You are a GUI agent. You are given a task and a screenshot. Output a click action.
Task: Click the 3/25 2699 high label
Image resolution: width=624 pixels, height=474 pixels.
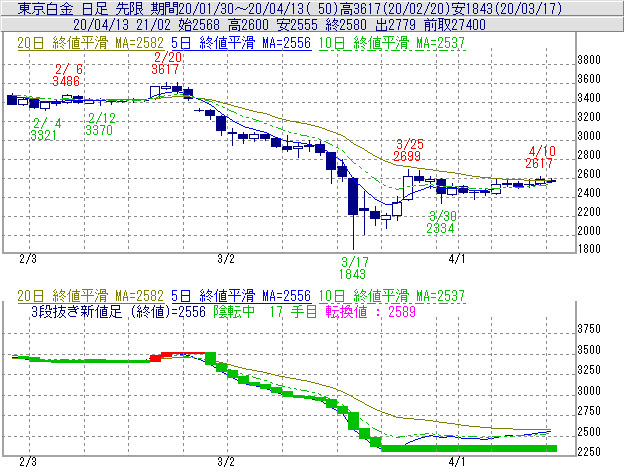click(408, 150)
